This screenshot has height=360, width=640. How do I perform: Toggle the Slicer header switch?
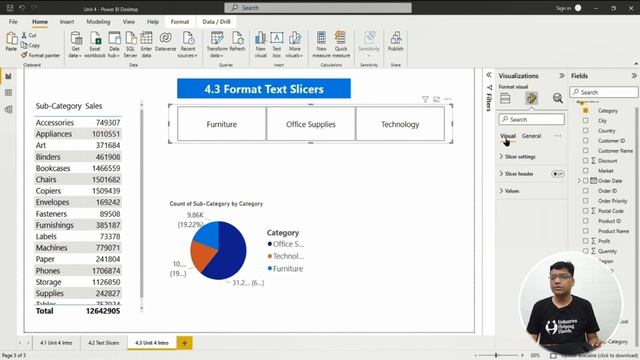pyautogui.click(x=558, y=174)
